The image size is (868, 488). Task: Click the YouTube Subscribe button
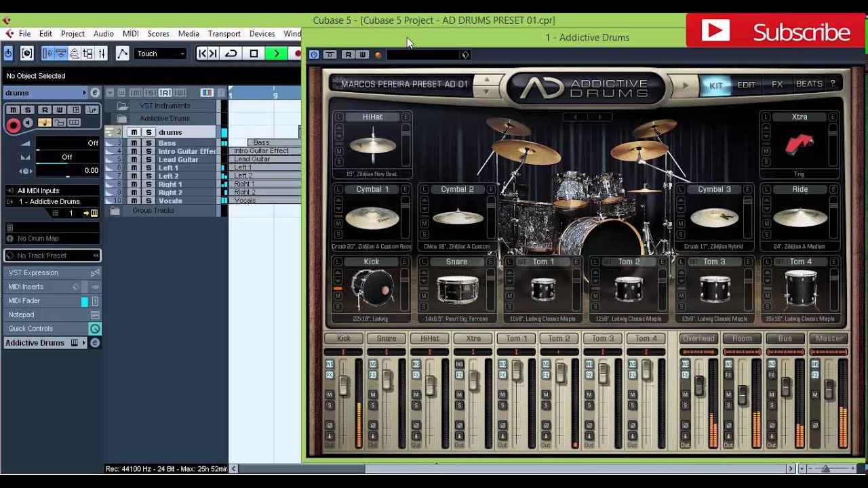776,31
